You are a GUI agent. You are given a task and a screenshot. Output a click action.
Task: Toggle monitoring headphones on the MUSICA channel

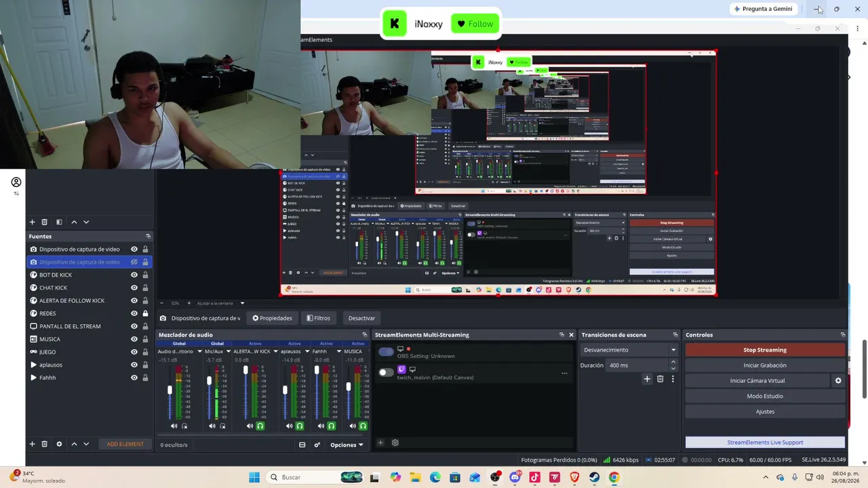pyautogui.click(x=363, y=426)
